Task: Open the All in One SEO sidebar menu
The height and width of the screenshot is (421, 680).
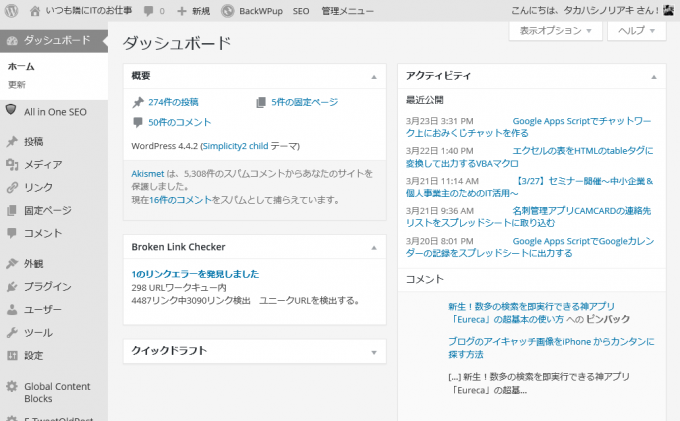Action: click(x=54, y=111)
